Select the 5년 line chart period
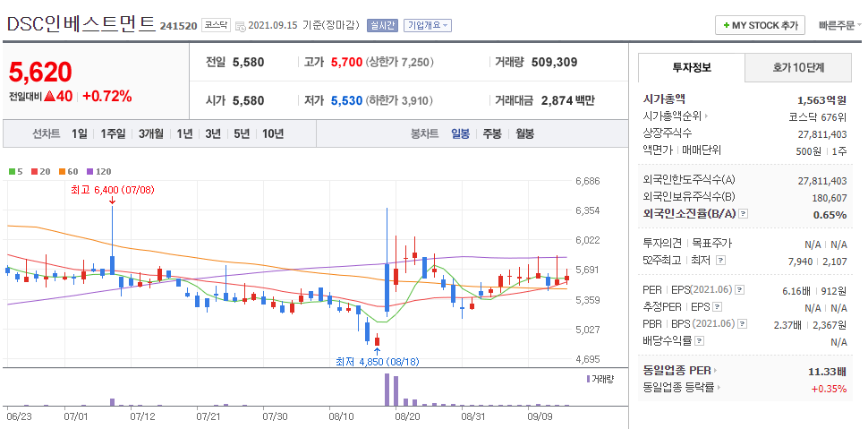868x429 pixels. click(x=242, y=133)
